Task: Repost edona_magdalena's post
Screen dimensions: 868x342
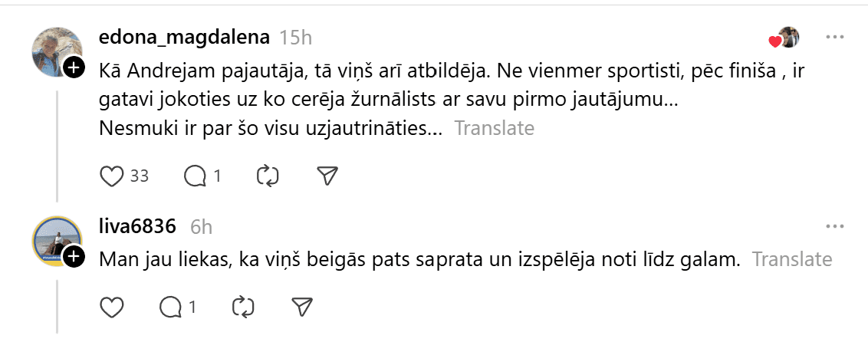Action: pyautogui.click(x=268, y=176)
